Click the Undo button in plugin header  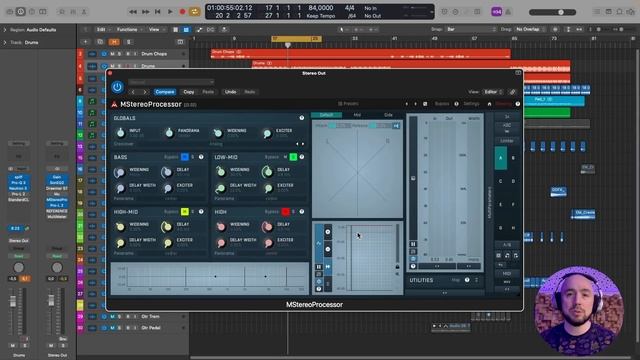tap(230, 92)
